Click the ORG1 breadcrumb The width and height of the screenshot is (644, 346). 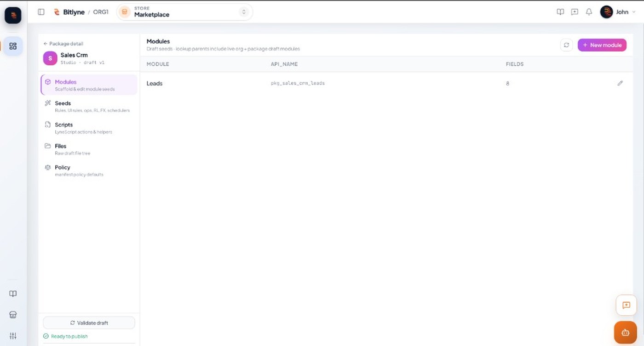pyautogui.click(x=101, y=12)
